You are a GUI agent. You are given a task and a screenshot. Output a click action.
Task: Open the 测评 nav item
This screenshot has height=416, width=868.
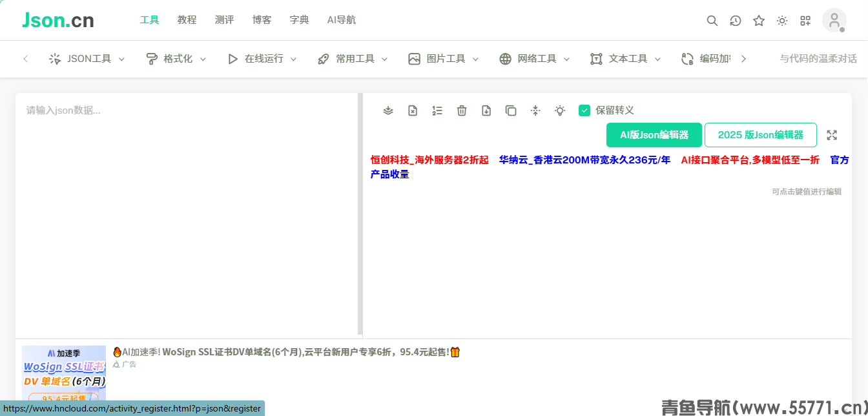click(225, 20)
